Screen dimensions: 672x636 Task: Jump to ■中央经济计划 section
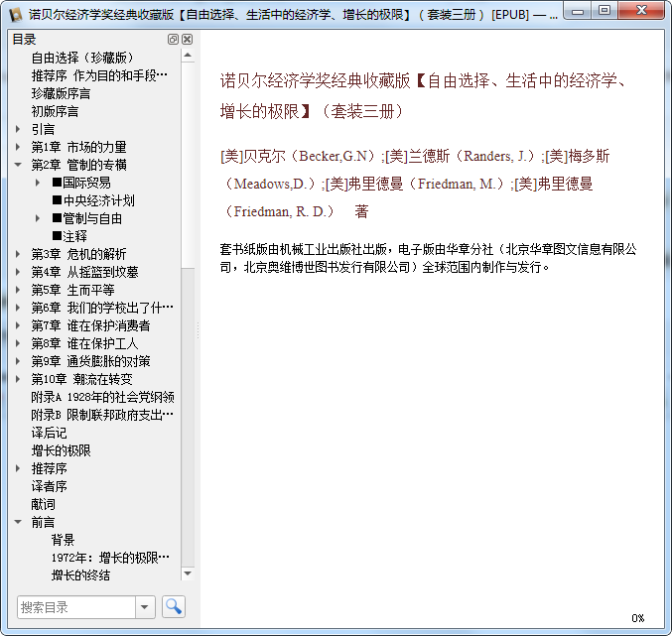click(93, 200)
